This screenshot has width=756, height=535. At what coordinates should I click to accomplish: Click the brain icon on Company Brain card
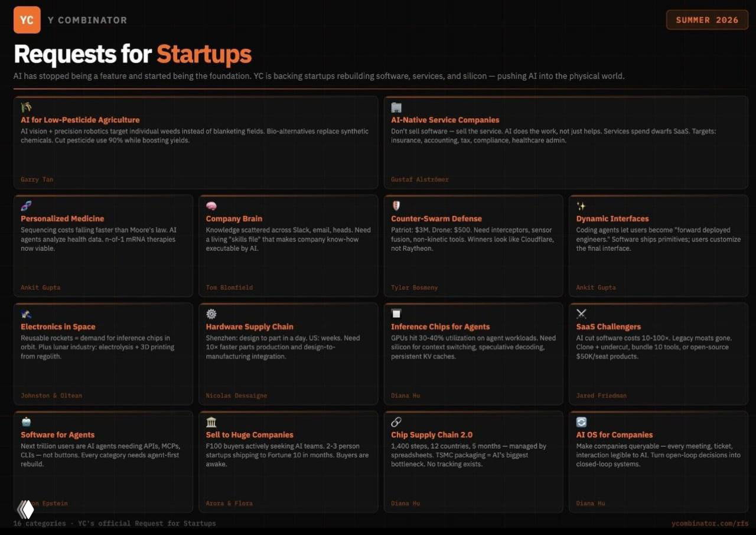pos(211,206)
